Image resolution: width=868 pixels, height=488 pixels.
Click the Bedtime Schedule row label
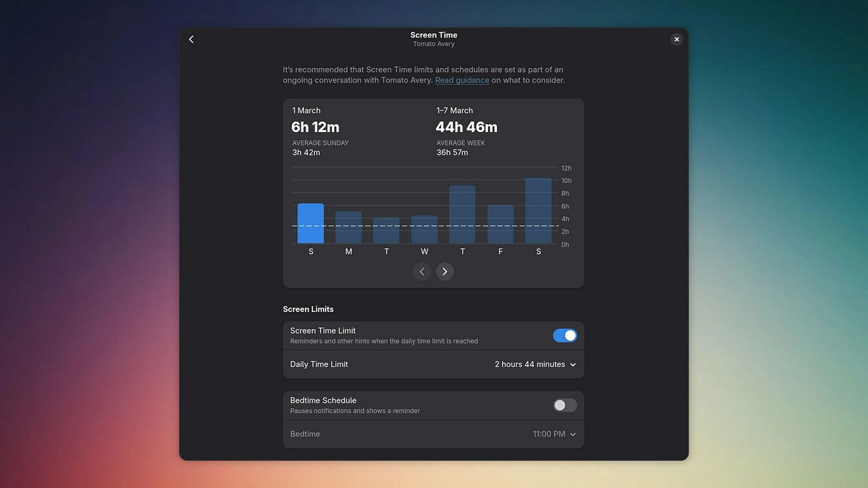323,401
